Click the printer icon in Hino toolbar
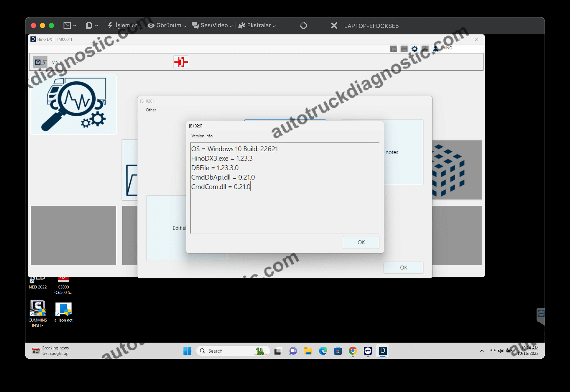The image size is (570, 392). click(404, 49)
